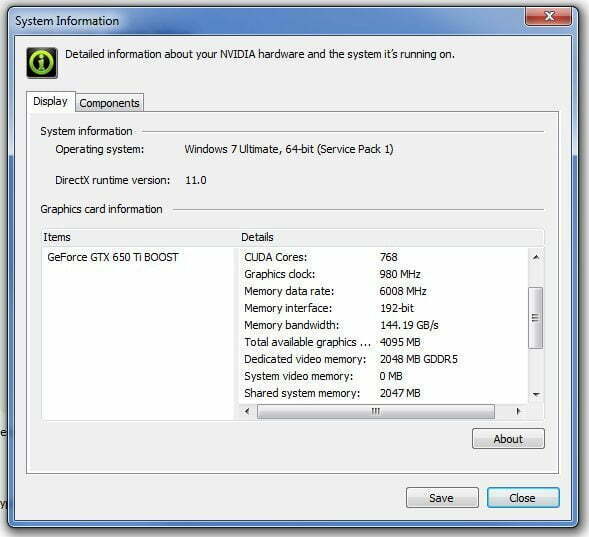The width and height of the screenshot is (589, 537).
Task: Select the CUDA Cores row
Action: 383,257
